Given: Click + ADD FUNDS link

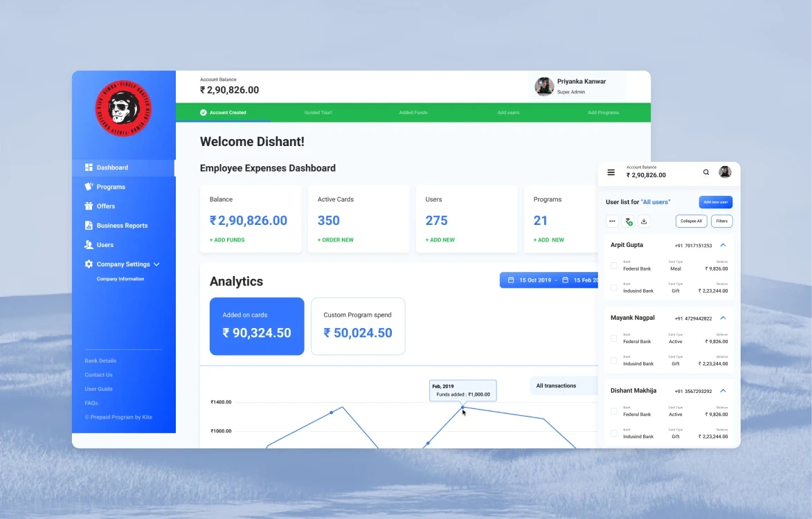Looking at the screenshot, I should tap(227, 240).
